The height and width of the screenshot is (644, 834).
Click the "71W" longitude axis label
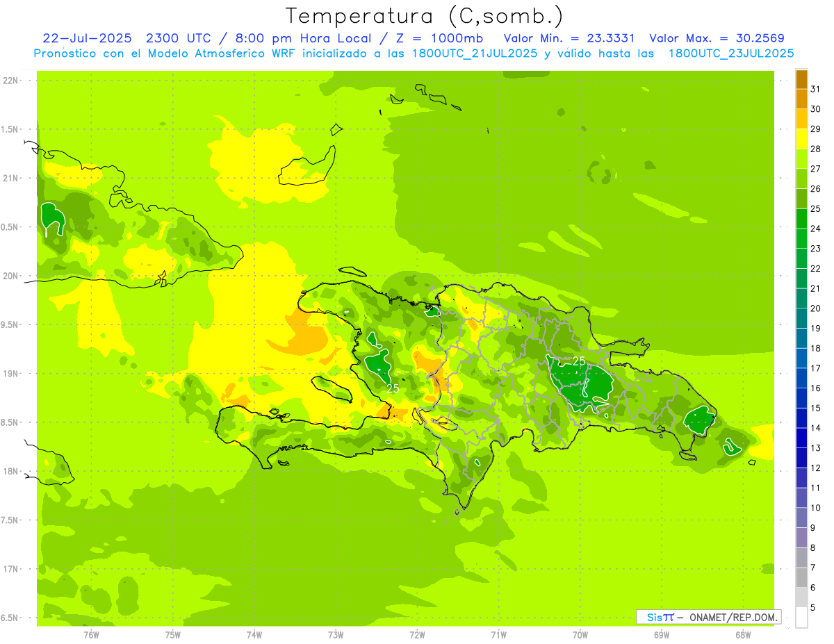click(x=498, y=634)
